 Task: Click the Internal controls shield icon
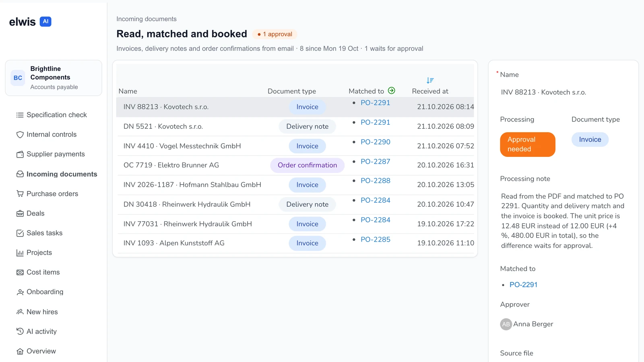pyautogui.click(x=20, y=135)
